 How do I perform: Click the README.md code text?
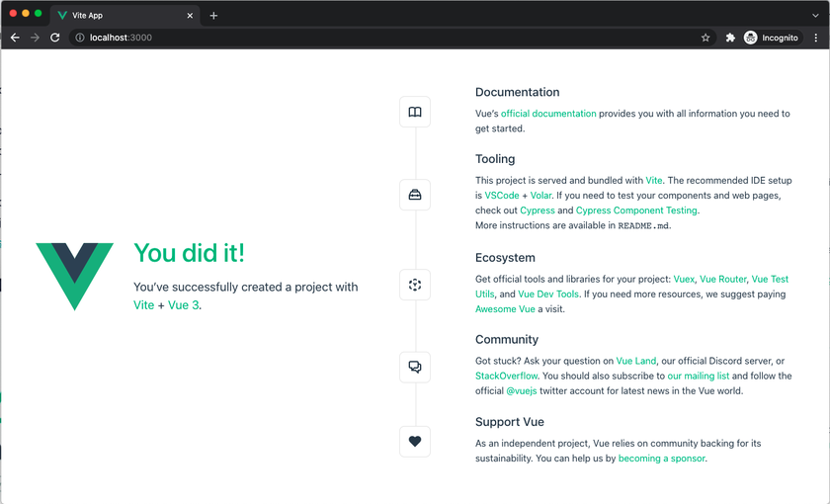point(643,225)
